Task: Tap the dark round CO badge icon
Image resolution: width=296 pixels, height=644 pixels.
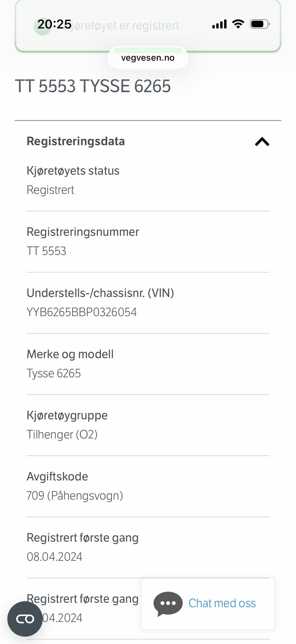Action: pos(25,619)
